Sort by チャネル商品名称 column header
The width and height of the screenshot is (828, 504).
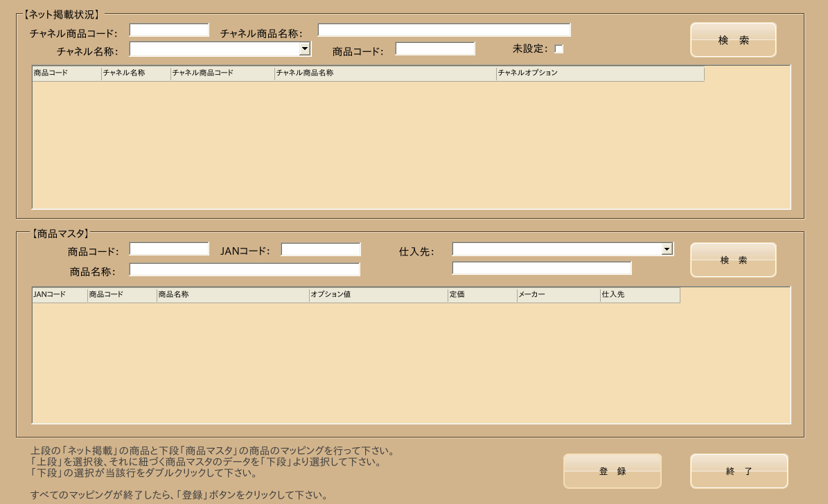[x=385, y=73]
